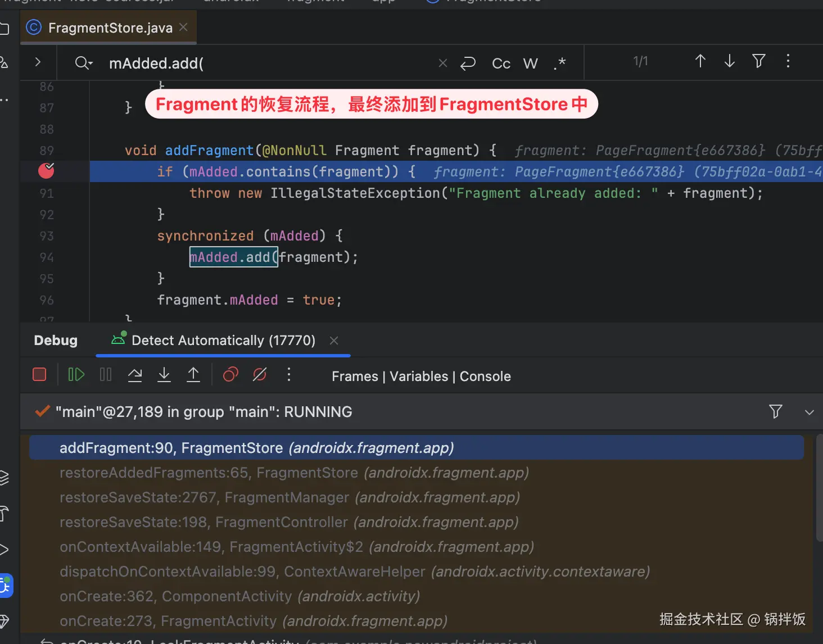Click line number 94 in gutter
This screenshot has width=823, height=644.
coord(47,257)
